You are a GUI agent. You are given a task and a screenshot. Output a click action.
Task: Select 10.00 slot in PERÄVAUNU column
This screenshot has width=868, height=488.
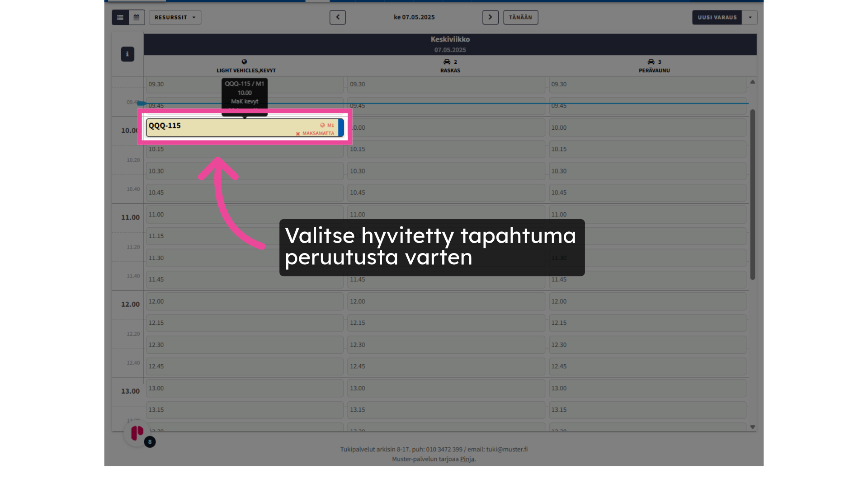coord(648,128)
